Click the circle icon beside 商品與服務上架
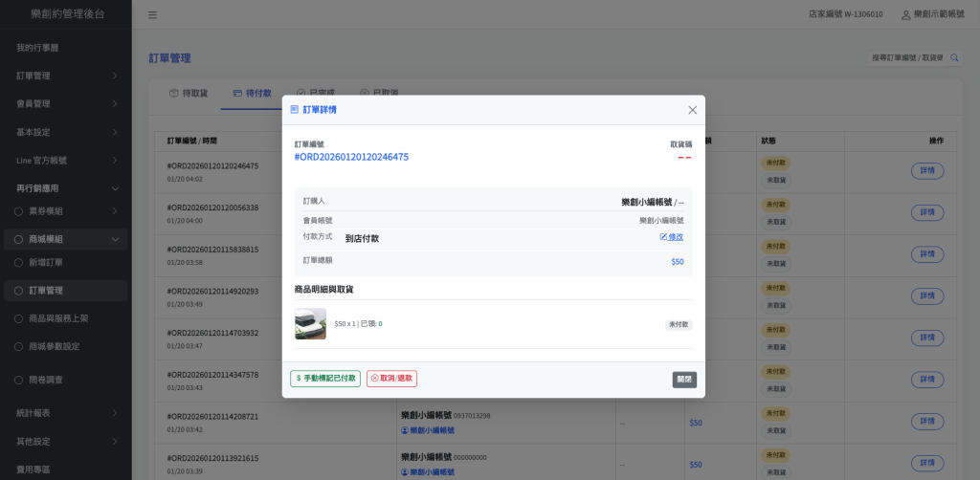 pyautogui.click(x=17, y=318)
